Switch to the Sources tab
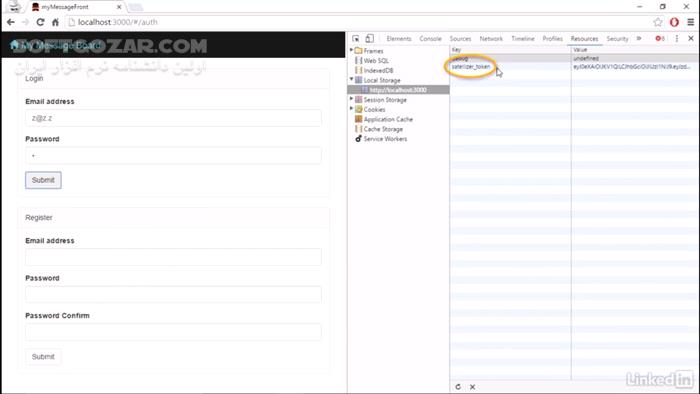 click(x=460, y=39)
